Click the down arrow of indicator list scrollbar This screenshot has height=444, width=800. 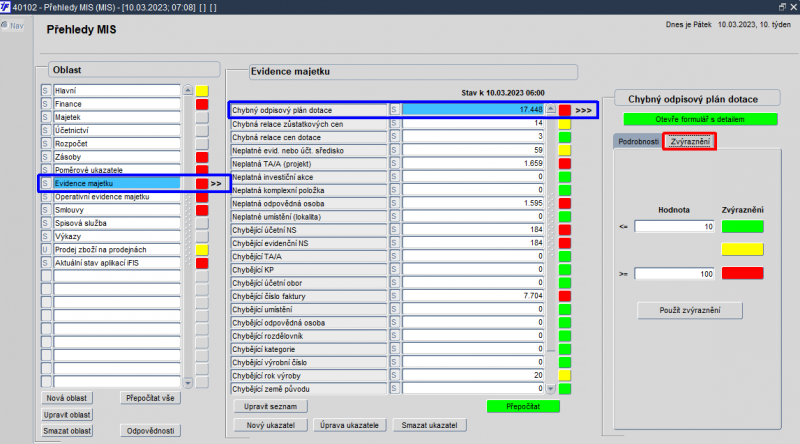point(551,388)
